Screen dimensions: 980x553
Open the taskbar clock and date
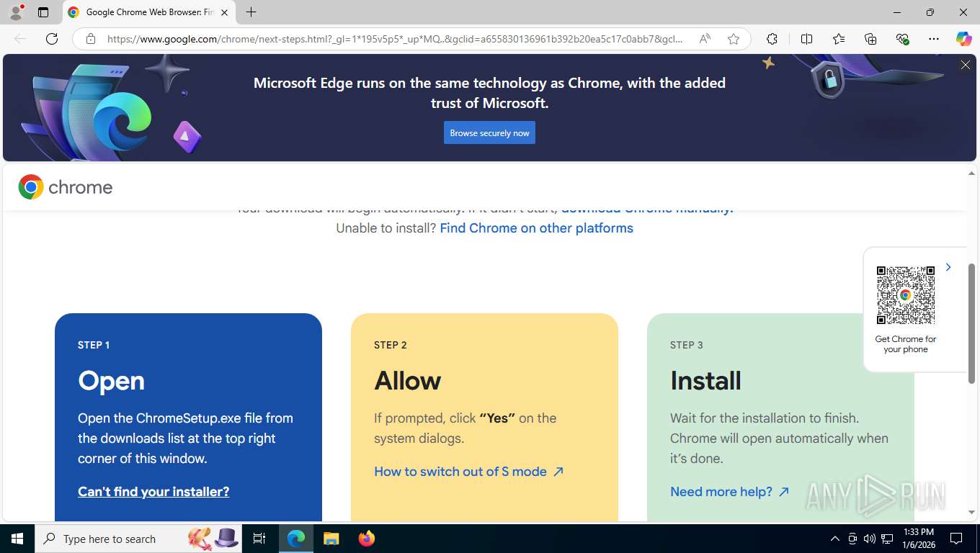918,539
